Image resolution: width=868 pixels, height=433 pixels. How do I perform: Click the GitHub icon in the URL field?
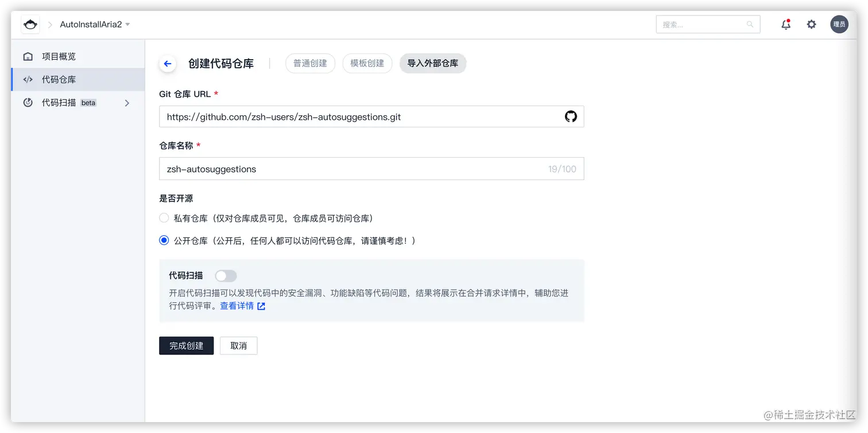[571, 116]
